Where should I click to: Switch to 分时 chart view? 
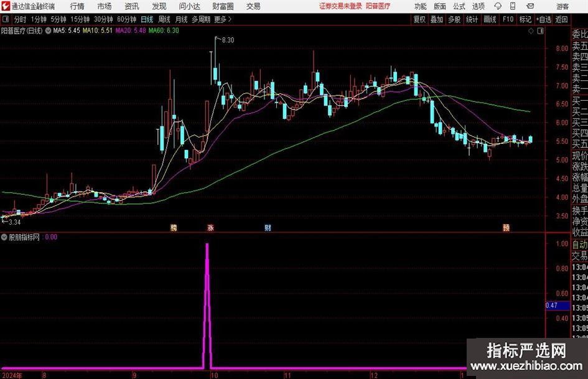click(x=21, y=19)
